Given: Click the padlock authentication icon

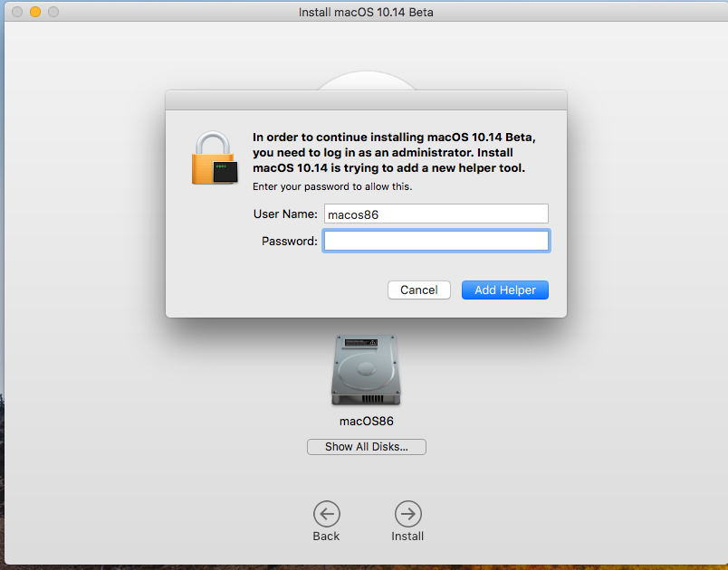Looking at the screenshot, I should [215, 158].
